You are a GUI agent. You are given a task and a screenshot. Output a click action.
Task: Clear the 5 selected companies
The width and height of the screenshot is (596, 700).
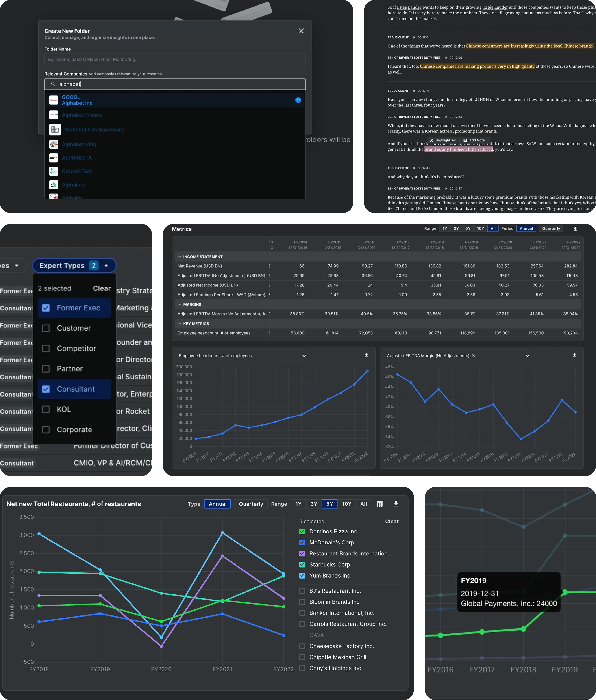click(x=392, y=521)
